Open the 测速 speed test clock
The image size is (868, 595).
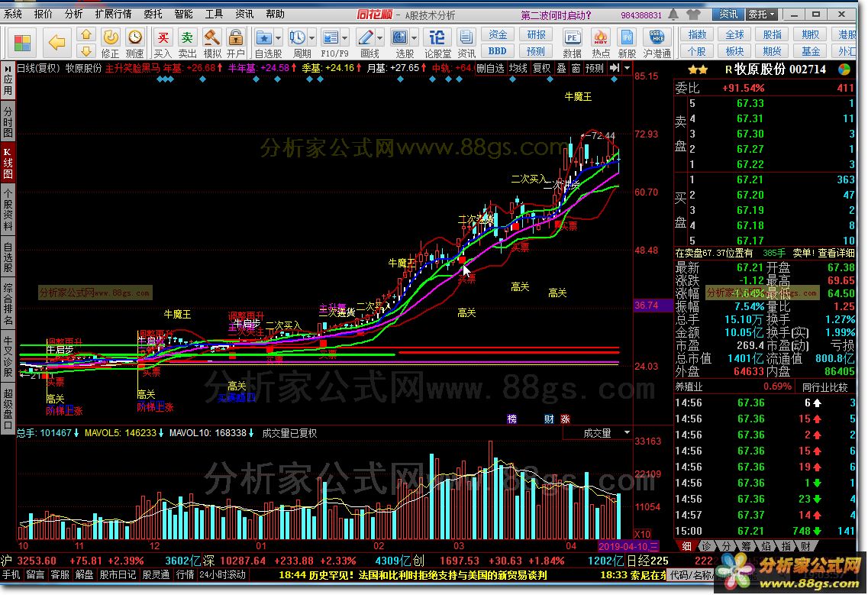(134, 44)
